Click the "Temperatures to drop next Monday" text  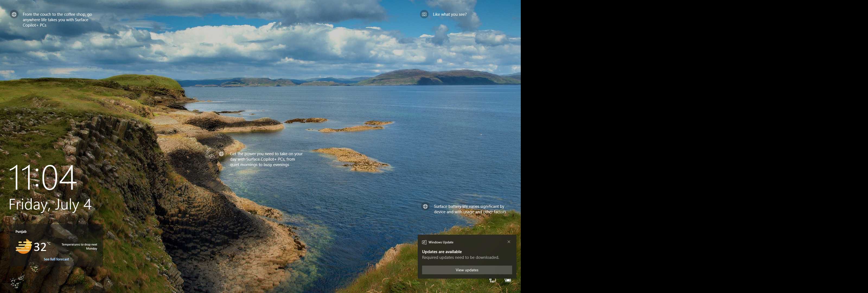(79, 246)
